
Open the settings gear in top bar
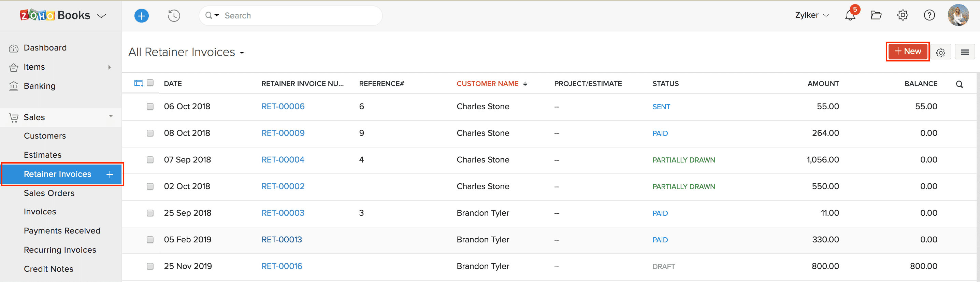(903, 16)
